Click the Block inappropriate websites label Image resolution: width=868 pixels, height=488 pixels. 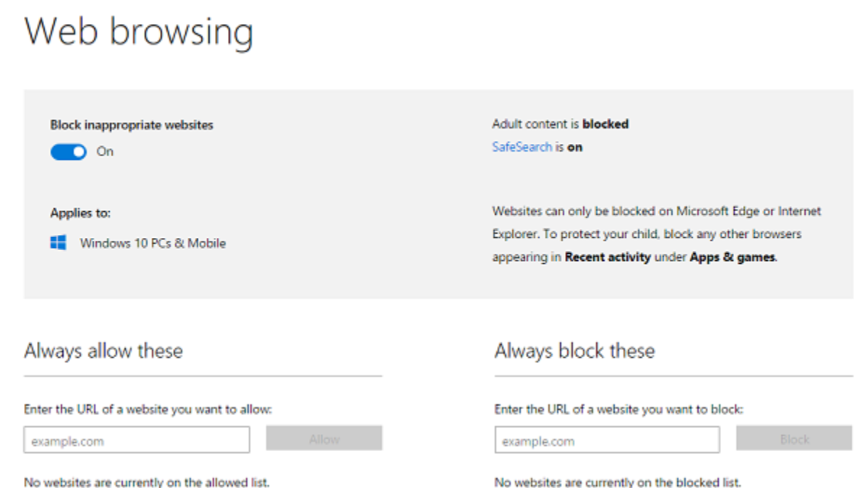[x=132, y=125]
